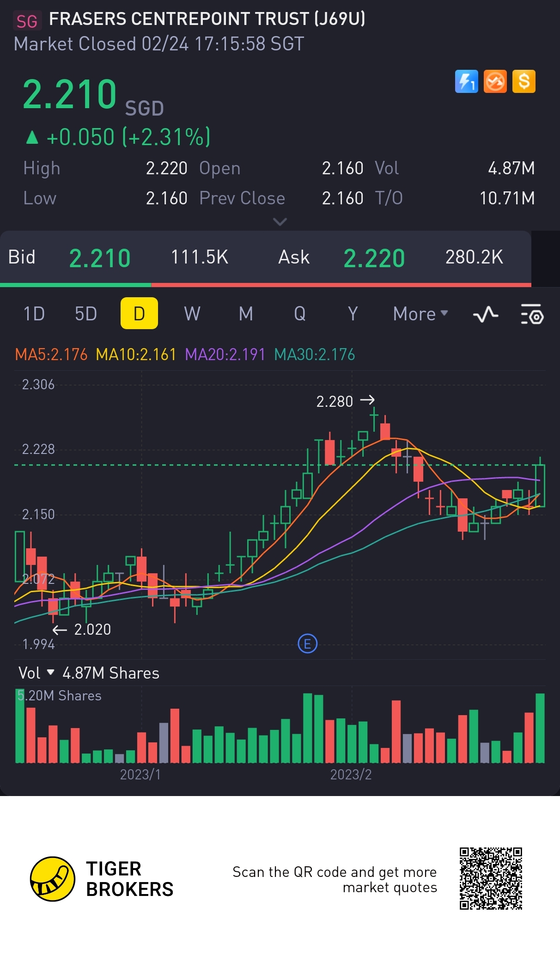
Task: Tap the T/O 10.71M value
Action: 507,198
